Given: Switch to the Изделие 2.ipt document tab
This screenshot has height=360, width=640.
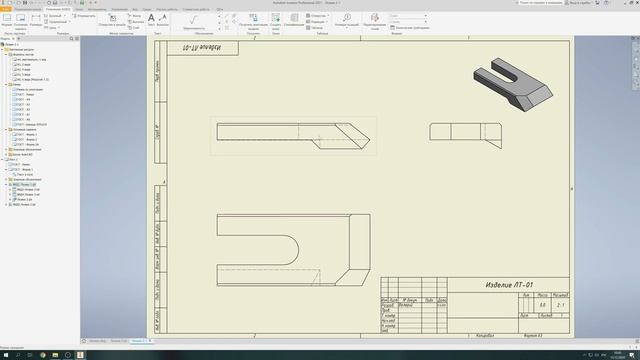Looking at the screenshot, I should point(118,341).
